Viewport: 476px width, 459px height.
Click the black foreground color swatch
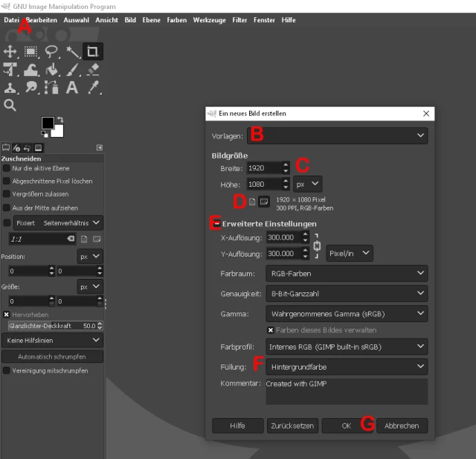48,123
